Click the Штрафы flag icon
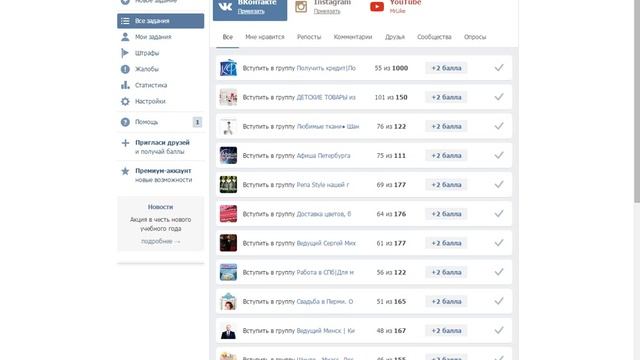This screenshot has height=360, width=640. tap(125, 53)
